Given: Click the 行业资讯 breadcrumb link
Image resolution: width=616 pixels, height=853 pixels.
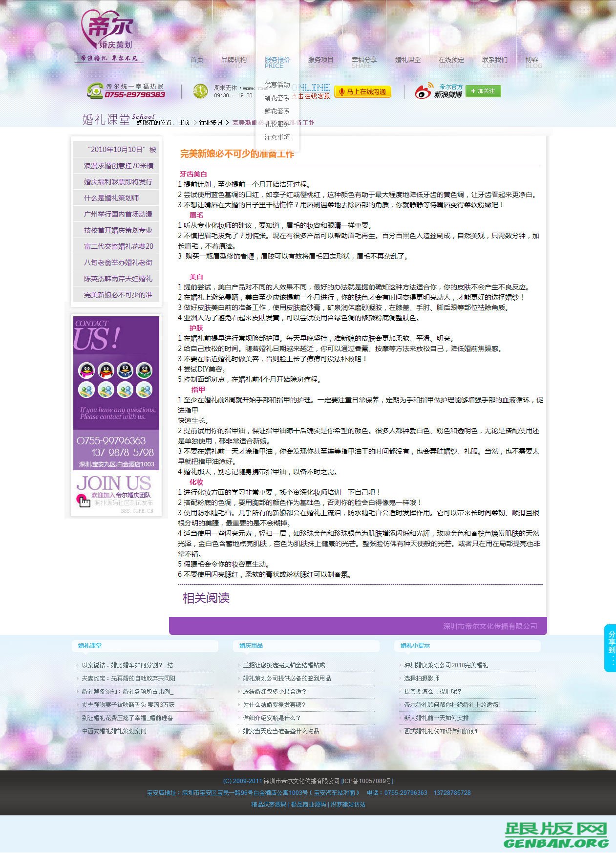Looking at the screenshot, I should pos(211,123).
